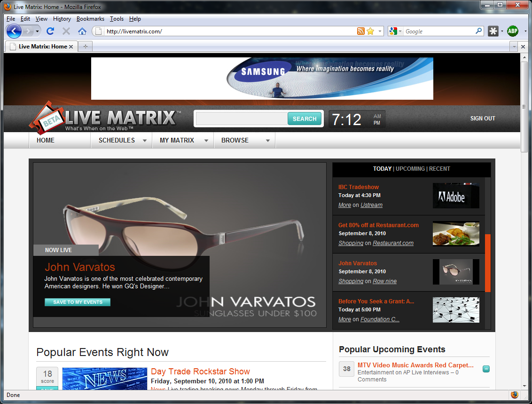Click the Samsung banner advertisement

(x=262, y=79)
